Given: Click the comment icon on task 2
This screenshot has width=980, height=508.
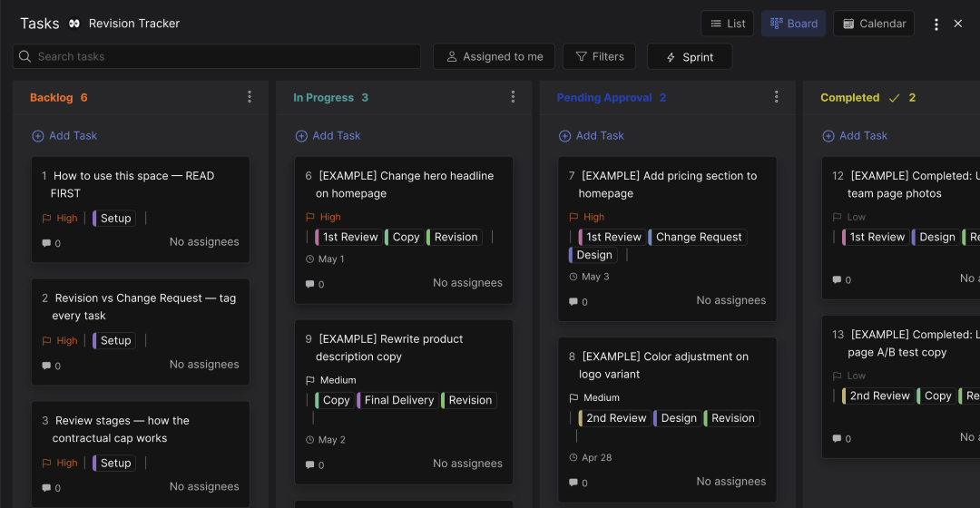Looking at the screenshot, I should (46, 366).
